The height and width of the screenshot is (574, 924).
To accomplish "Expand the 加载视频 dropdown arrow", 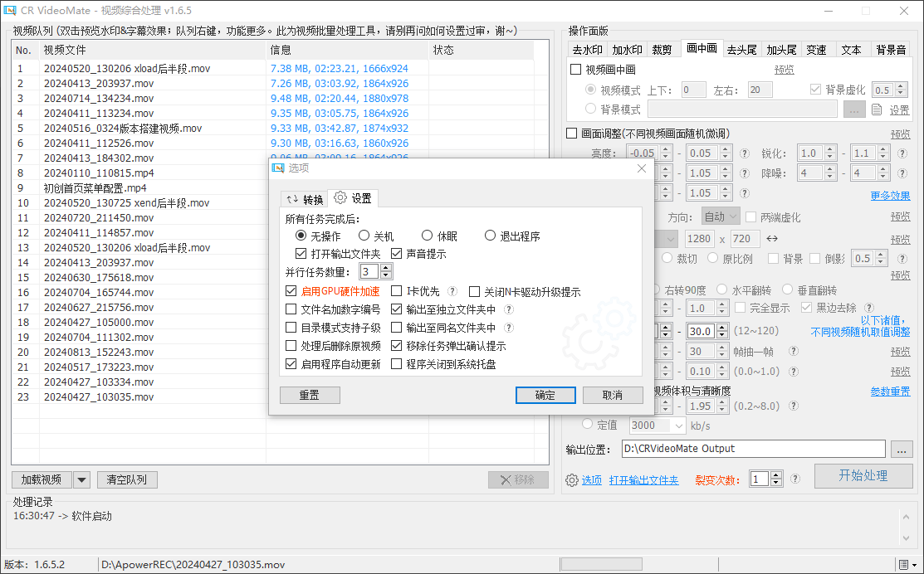I will click(81, 479).
